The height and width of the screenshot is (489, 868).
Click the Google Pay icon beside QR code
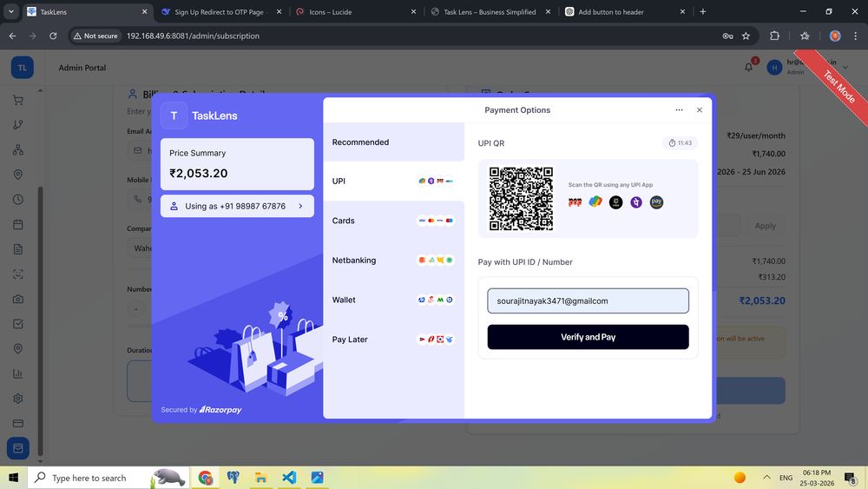tap(595, 202)
